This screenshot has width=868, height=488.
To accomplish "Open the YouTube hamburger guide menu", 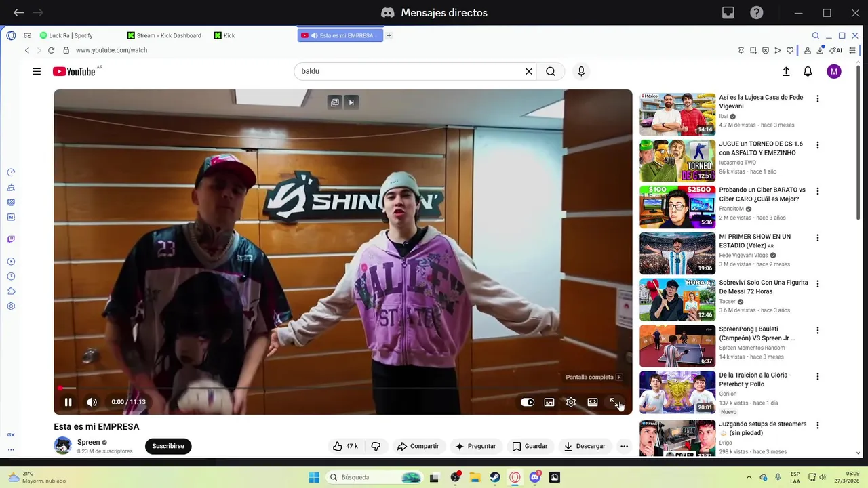I will tap(37, 71).
